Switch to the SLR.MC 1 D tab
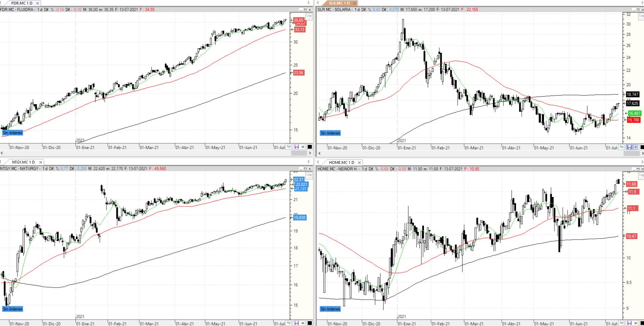644x326 pixels. pyautogui.click(x=339, y=3)
